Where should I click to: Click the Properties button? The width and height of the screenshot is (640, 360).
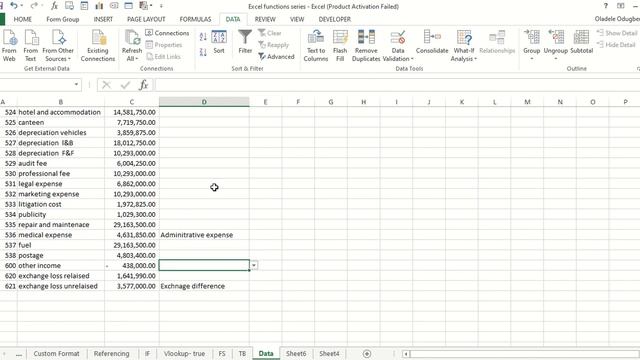click(x=164, y=45)
